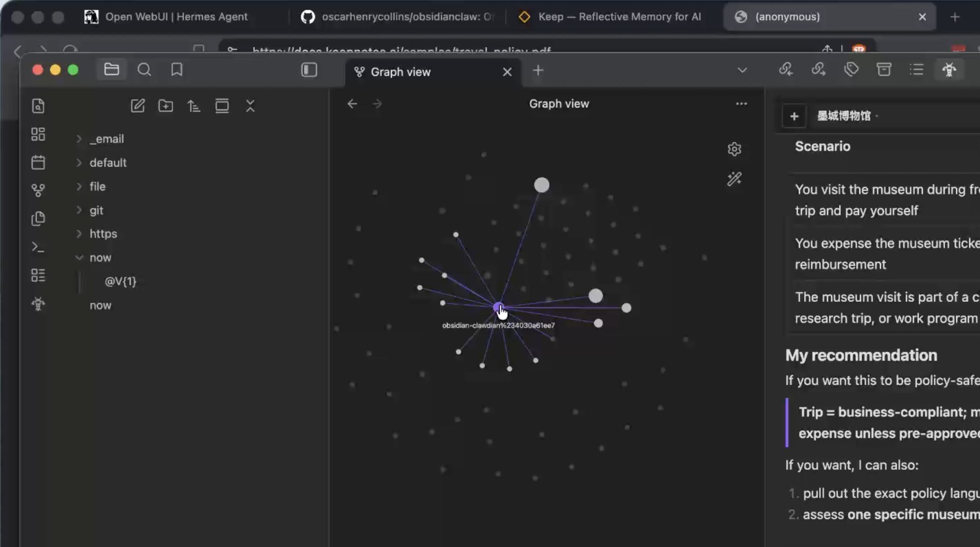980x547 pixels.
Task: Change sort order icon
Action: click(x=194, y=106)
